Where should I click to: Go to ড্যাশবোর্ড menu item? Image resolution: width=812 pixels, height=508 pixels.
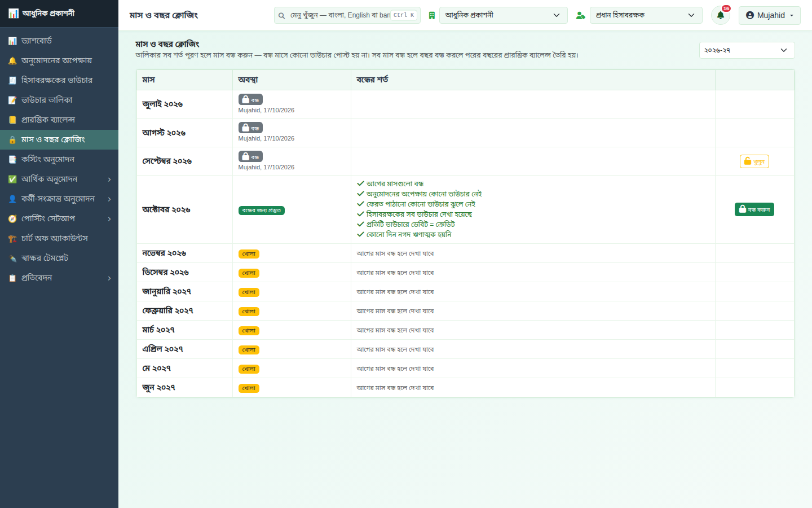point(59,41)
